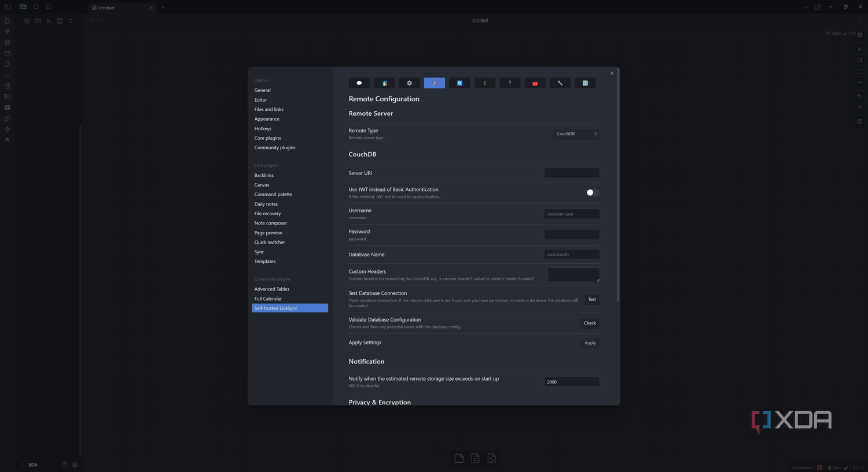Open the graph view ribbon icon
Image resolution: width=868 pixels, height=472 pixels.
coord(7,32)
